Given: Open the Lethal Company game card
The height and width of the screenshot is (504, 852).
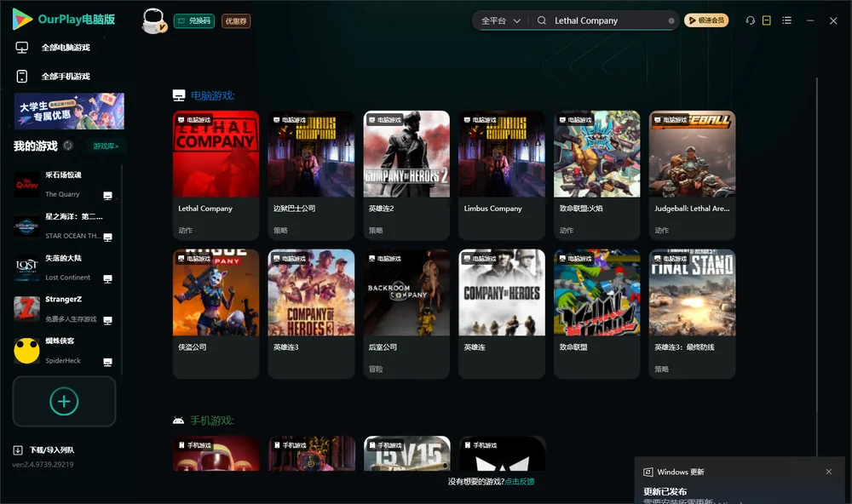Looking at the screenshot, I should (216, 175).
